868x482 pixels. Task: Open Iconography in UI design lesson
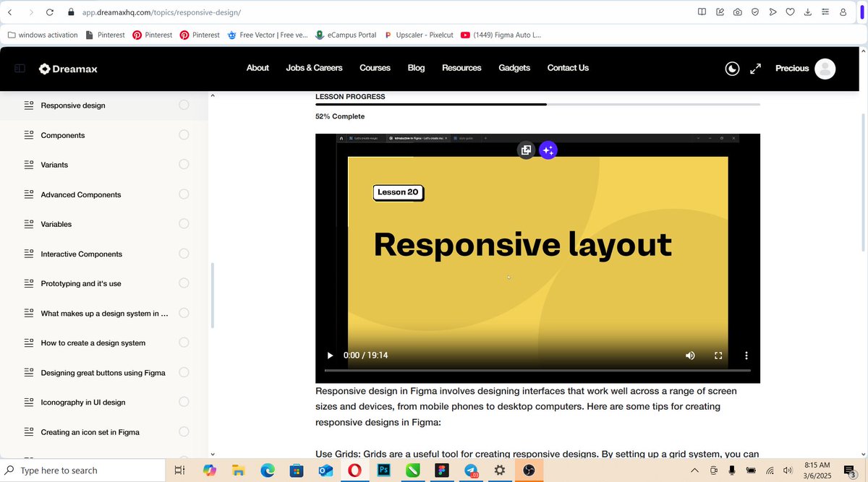[x=83, y=403]
